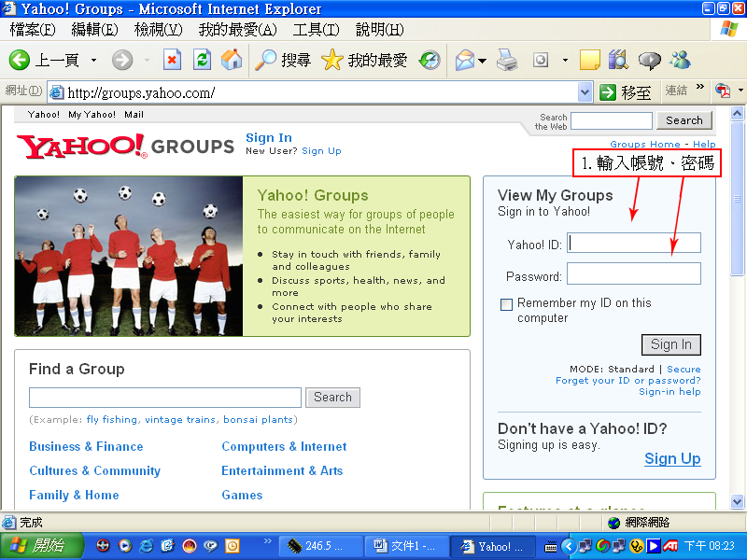Screen dimensions: 747x560
Task: Expand the address bar dropdown
Action: [x=585, y=92]
